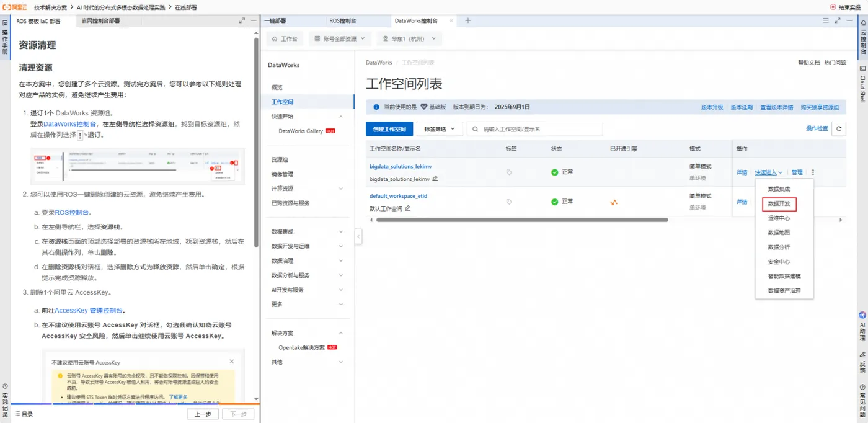Add a new console tab with plus icon
This screenshot has height=423, width=868.
pyautogui.click(x=468, y=20)
